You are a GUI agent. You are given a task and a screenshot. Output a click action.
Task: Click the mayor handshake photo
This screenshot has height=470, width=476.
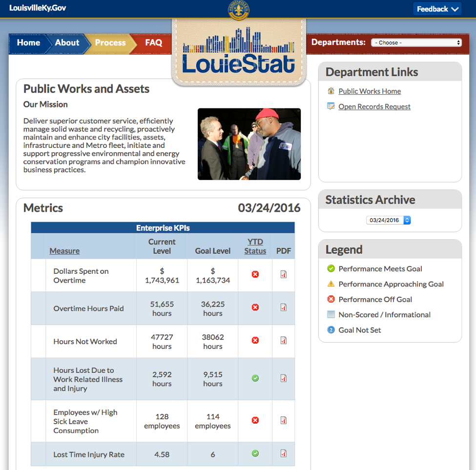point(249,144)
